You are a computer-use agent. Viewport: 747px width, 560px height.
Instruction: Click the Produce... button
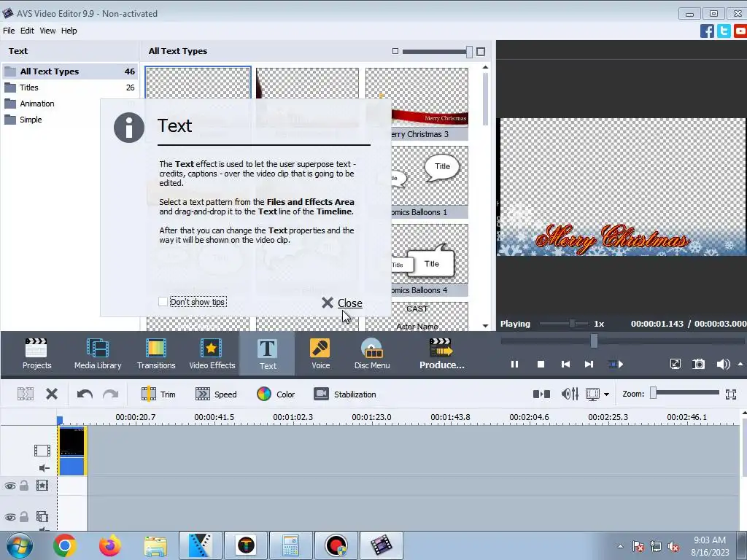(x=441, y=354)
